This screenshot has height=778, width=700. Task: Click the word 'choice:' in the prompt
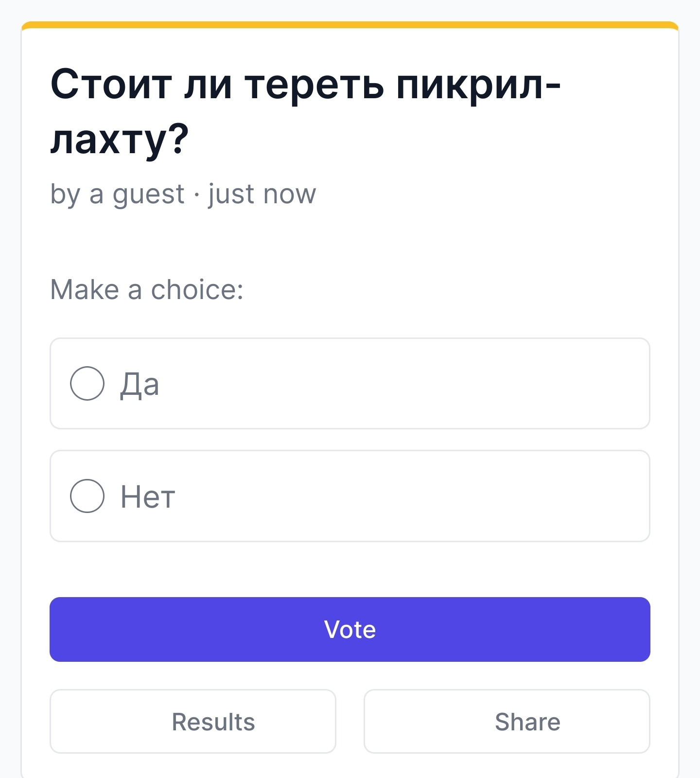pos(197,290)
